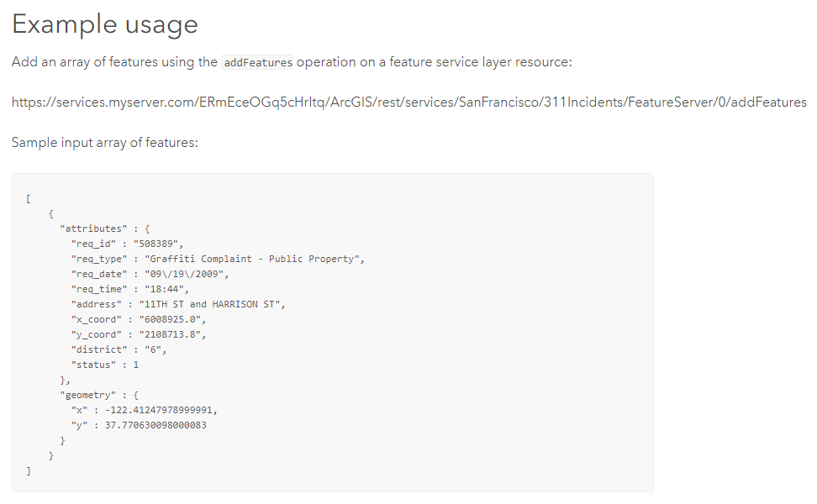Image resolution: width=817 pixels, height=504 pixels.
Task: Click the Sample input array of features text
Action: 105,143
